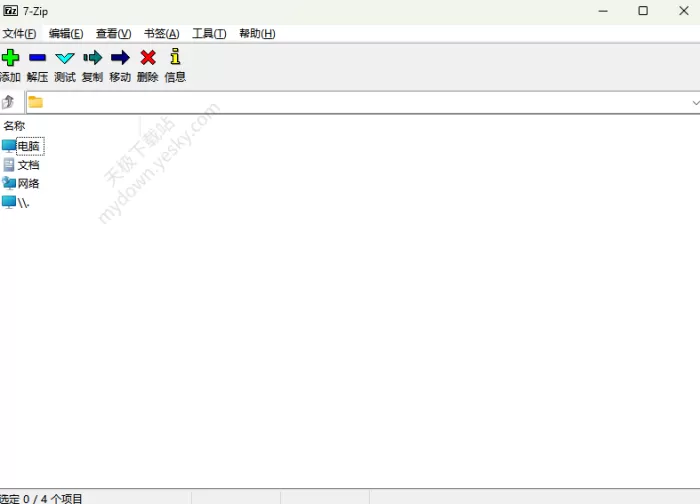Click the Move (移动) dark blue arrow icon

pyautogui.click(x=120, y=58)
